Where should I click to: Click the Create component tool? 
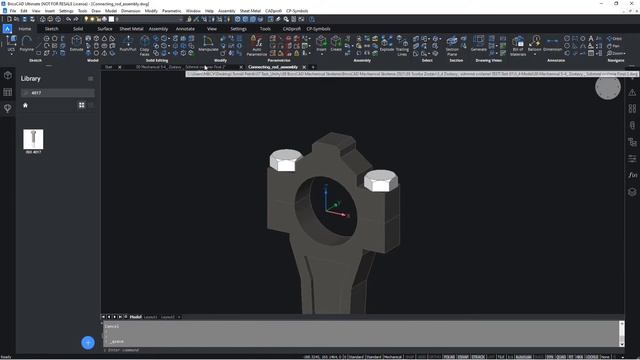pos(336,43)
